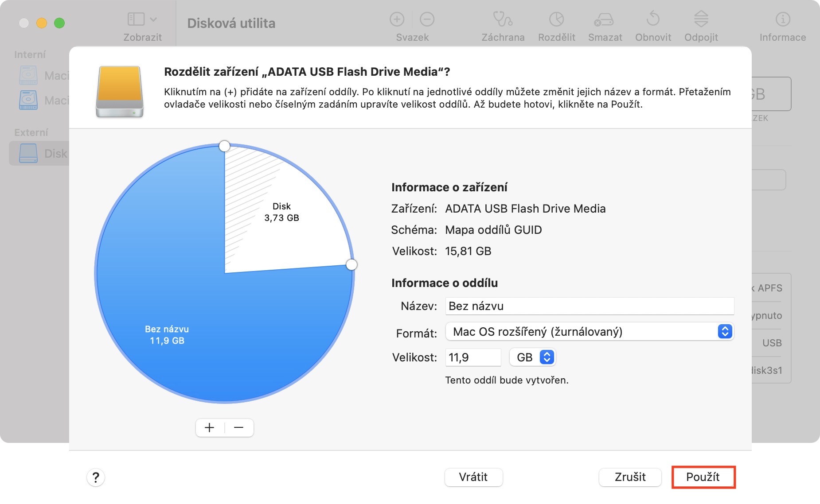Click the Rozdělit partition toolbar icon
Screen dimensions: 820x504
coord(556,19)
